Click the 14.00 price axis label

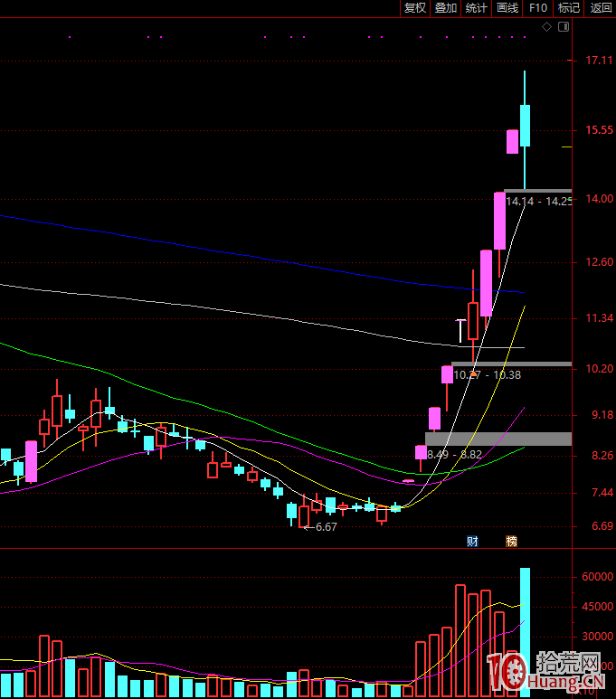(599, 199)
